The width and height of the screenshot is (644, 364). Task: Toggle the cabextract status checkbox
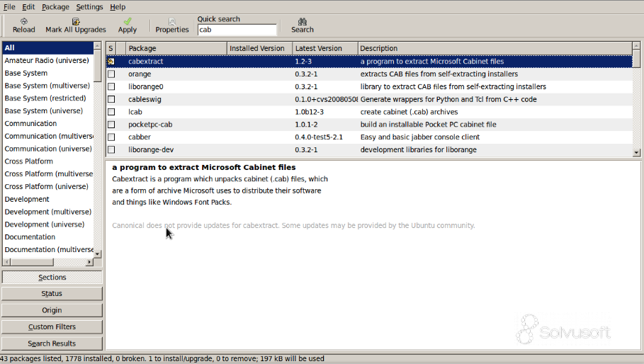point(111,62)
